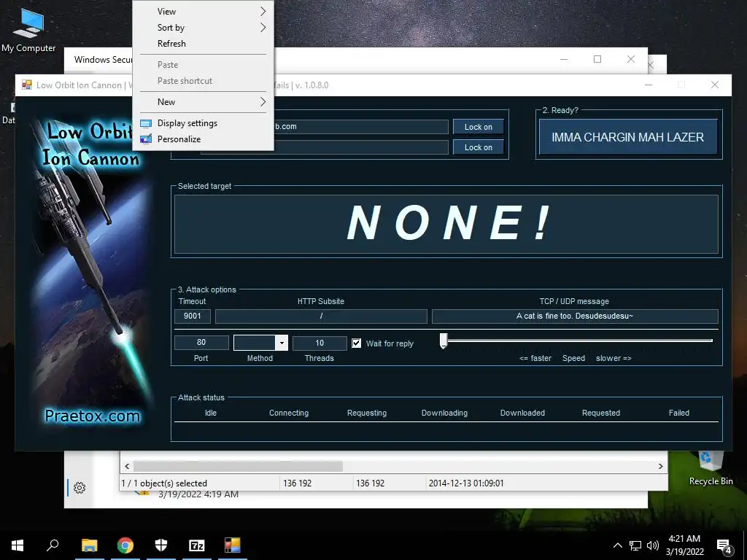
Task: Click the Praetox.com link on banner
Action: pyautogui.click(x=93, y=416)
